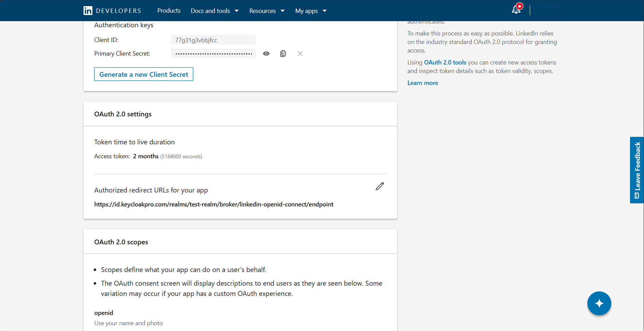The width and height of the screenshot is (644, 331).
Task: Click 'Authorized redirect URLs for your app' label
Action: 151,190
